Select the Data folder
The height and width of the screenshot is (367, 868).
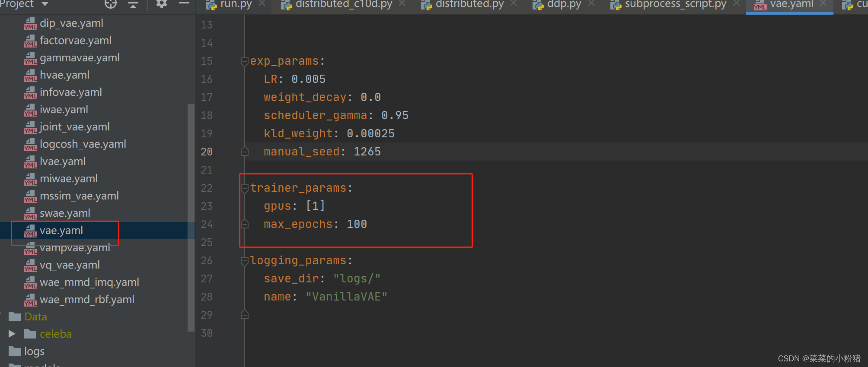(35, 317)
